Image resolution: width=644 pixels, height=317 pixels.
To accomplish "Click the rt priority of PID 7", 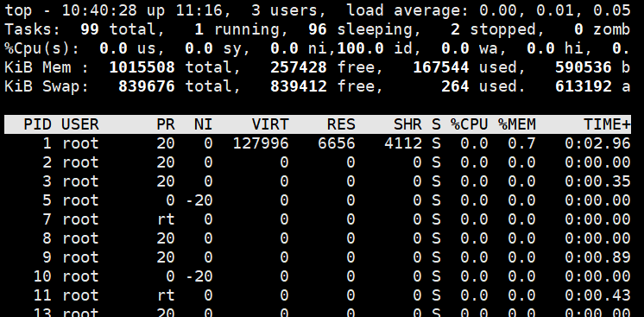I will click(x=166, y=219).
